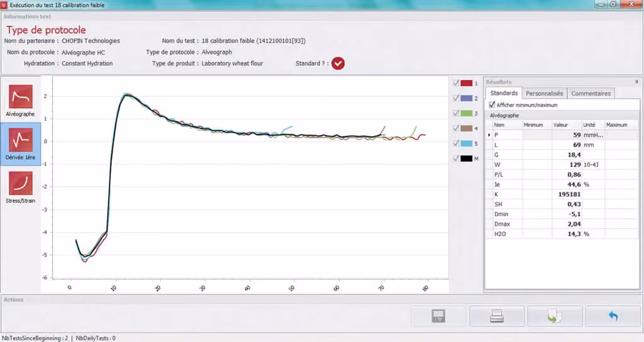The width and height of the screenshot is (644, 342).
Task: Uncheck Afficher minimum/maximum
Action: tap(492, 105)
